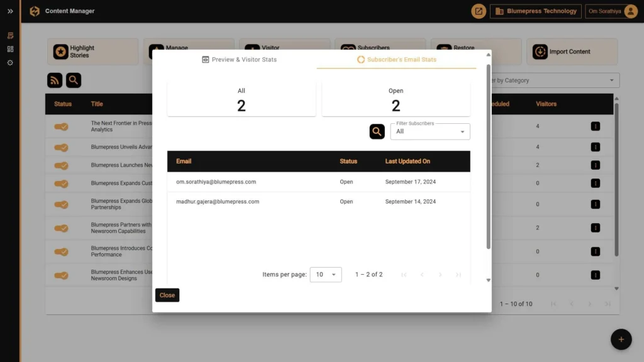
Task: Open the RSS feed icon
Action: tap(55, 80)
